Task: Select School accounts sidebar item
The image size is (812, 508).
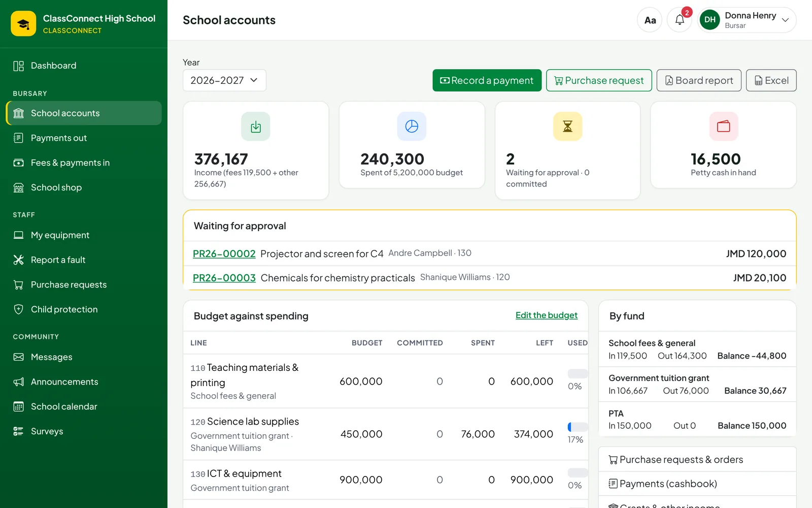Action: (x=84, y=113)
